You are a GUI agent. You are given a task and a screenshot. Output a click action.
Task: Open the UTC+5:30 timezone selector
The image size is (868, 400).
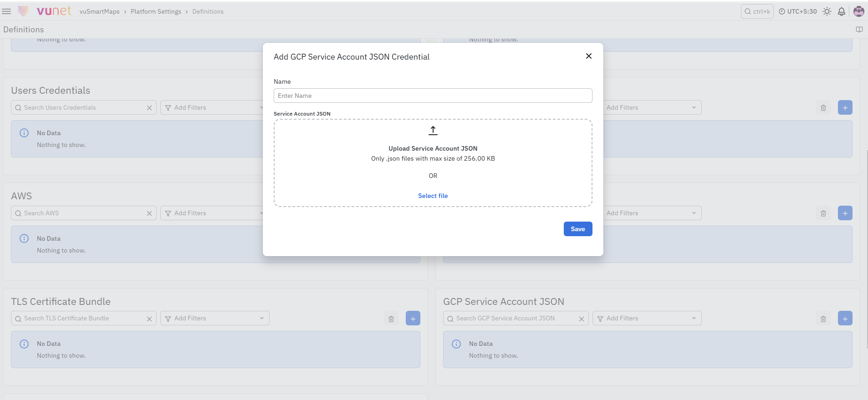point(798,11)
